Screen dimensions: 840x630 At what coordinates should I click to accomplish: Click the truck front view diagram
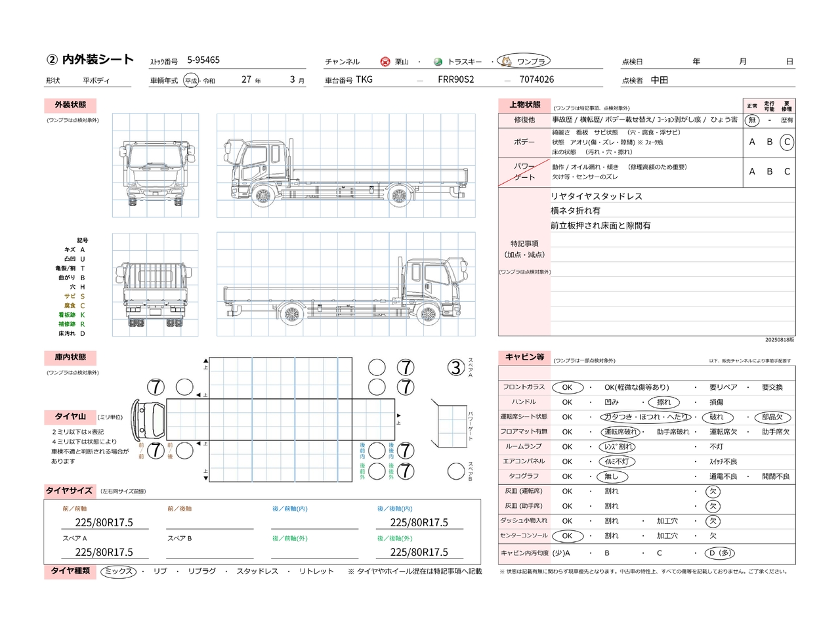click(156, 166)
